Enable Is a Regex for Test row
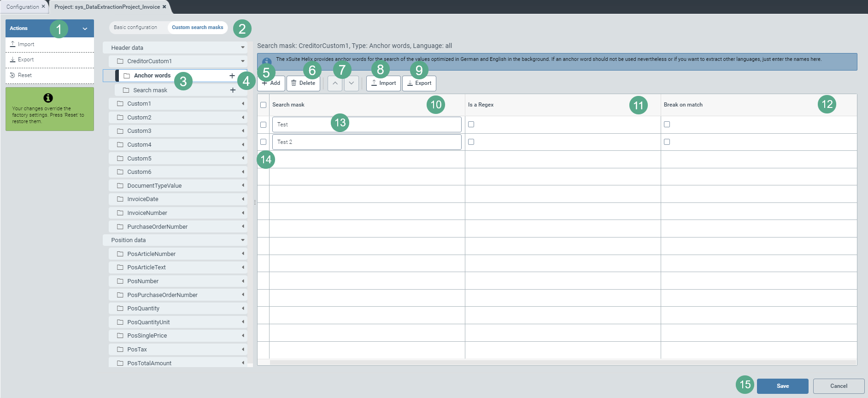Image resolution: width=868 pixels, height=398 pixels. tap(471, 125)
